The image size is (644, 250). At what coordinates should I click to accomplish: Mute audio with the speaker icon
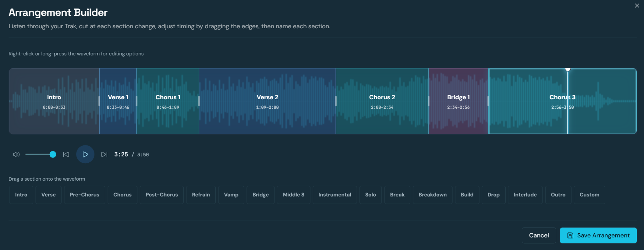click(x=16, y=154)
